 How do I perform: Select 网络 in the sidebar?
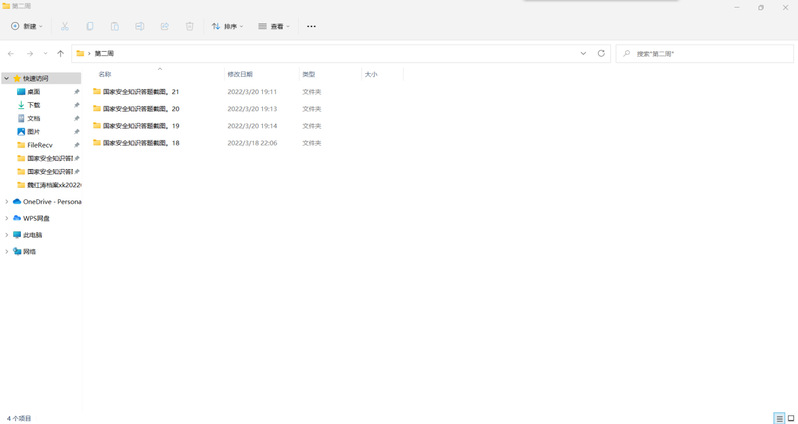pyautogui.click(x=30, y=251)
